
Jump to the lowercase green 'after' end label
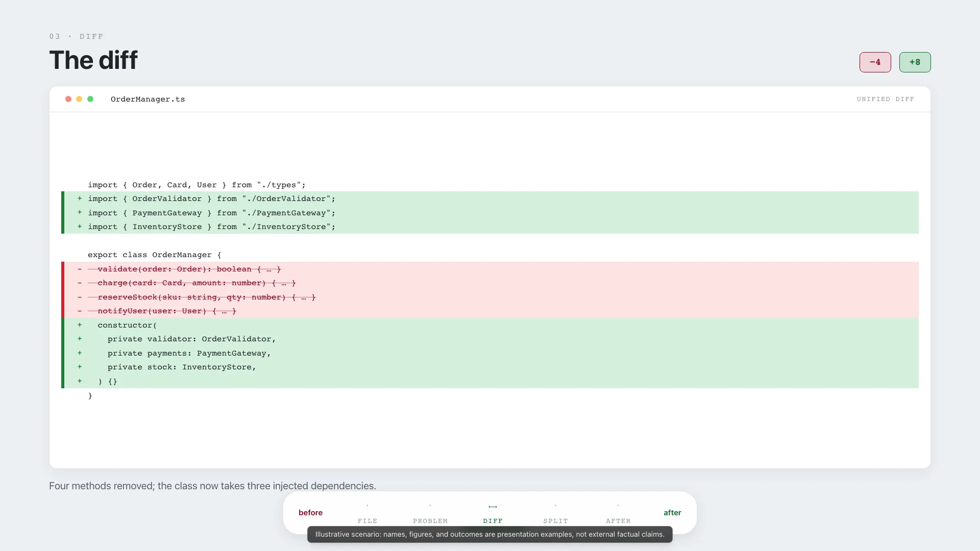(672, 513)
